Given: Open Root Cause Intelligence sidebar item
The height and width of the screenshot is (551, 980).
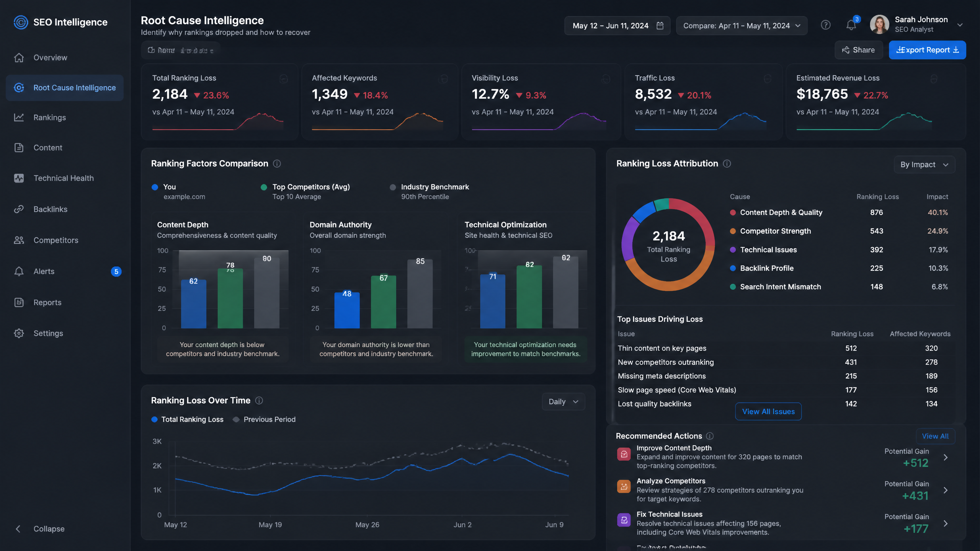Looking at the screenshot, I should (65, 88).
